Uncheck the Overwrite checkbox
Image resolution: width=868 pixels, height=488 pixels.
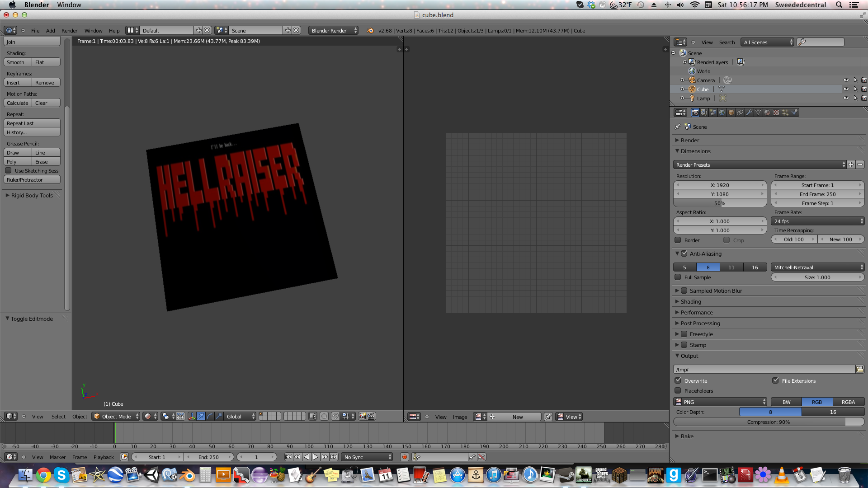click(x=678, y=380)
